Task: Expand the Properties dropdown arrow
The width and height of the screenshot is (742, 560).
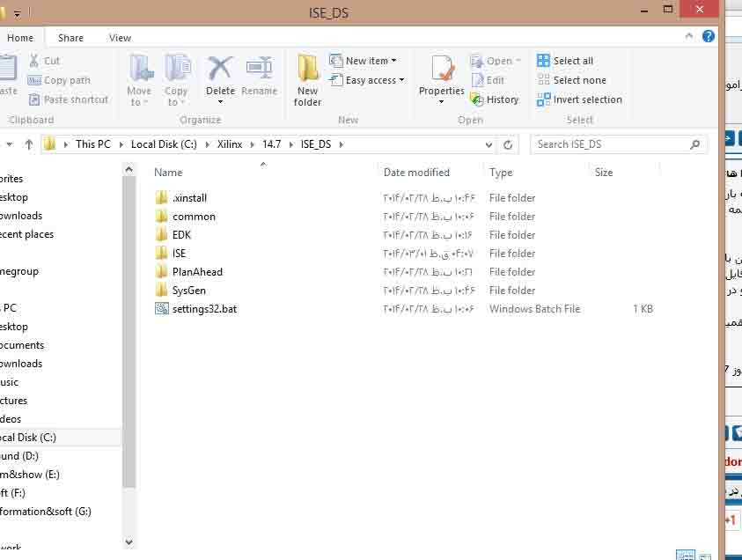Action: 442,102
